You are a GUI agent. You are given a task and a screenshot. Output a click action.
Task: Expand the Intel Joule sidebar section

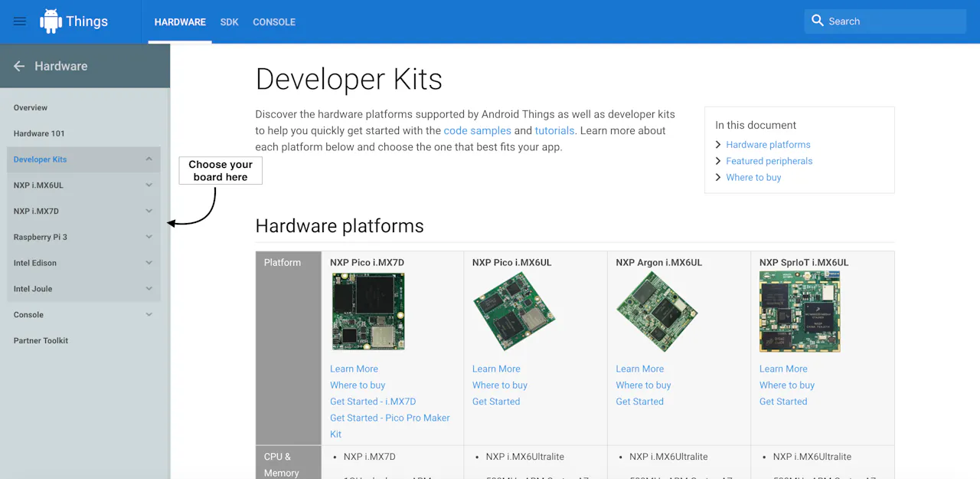click(149, 289)
